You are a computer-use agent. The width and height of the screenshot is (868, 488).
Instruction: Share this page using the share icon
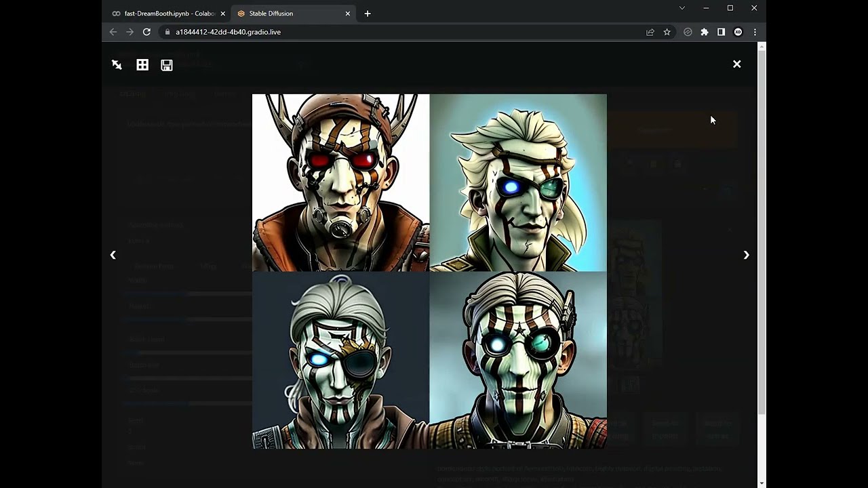(650, 32)
